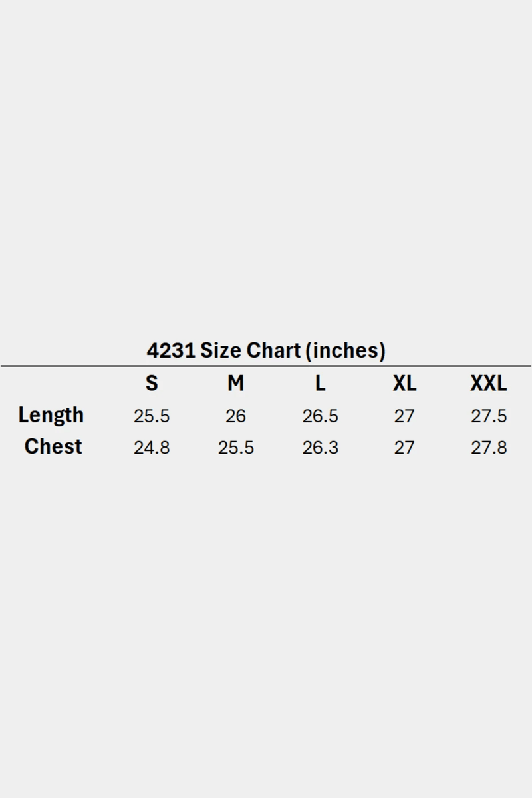The image size is (532, 798).
Task: Click the "(inches)" unit text in title
Action: click(345, 350)
